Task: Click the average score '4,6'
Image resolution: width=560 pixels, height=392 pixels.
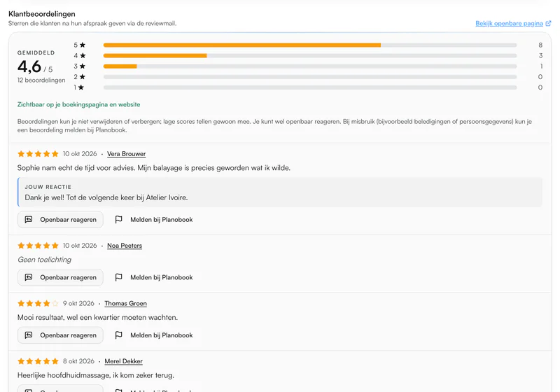Action: click(29, 66)
